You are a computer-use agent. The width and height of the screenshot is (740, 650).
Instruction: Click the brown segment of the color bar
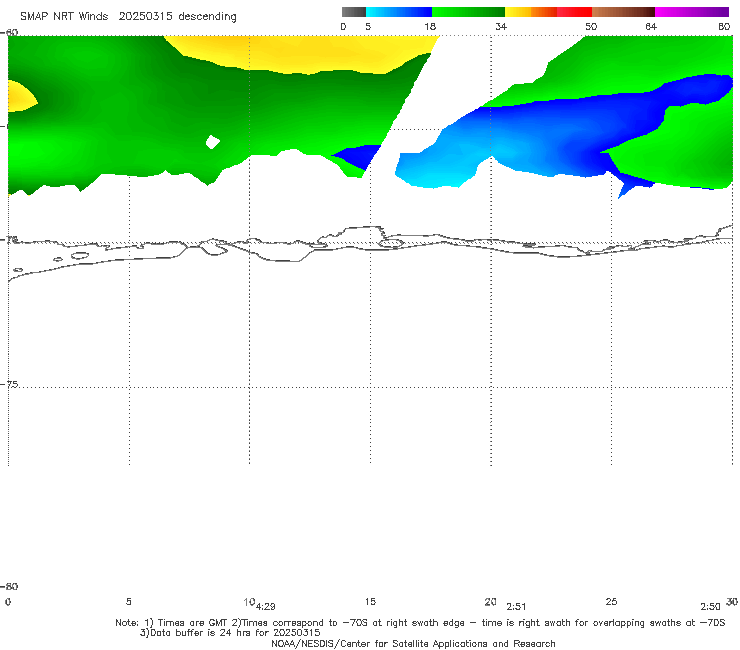click(623, 12)
